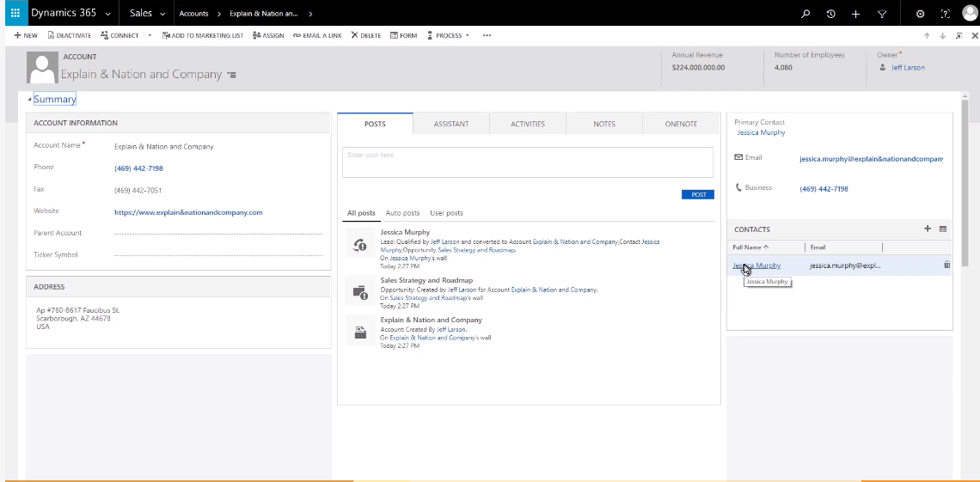This screenshot has height=482, width=980.
Task: Close the record with X icon
Action: [974, 35]
